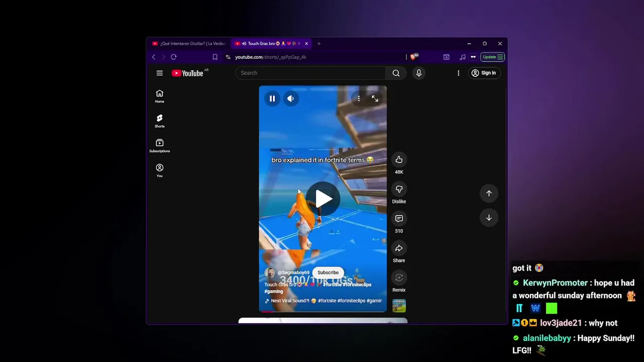Open Subscriptions in the YouTube sidebar
Image resolution: width=644 pixels, height=362 pixels.
(159, 145)
